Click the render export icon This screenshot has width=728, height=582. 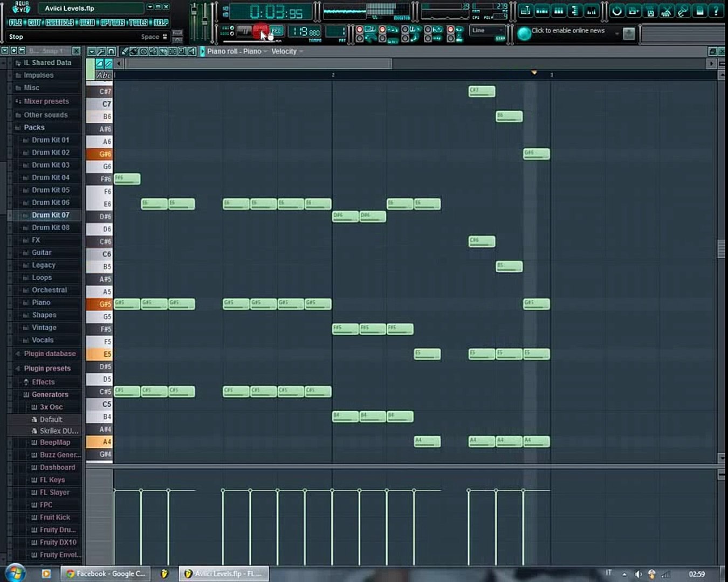(x=650, y=11)
